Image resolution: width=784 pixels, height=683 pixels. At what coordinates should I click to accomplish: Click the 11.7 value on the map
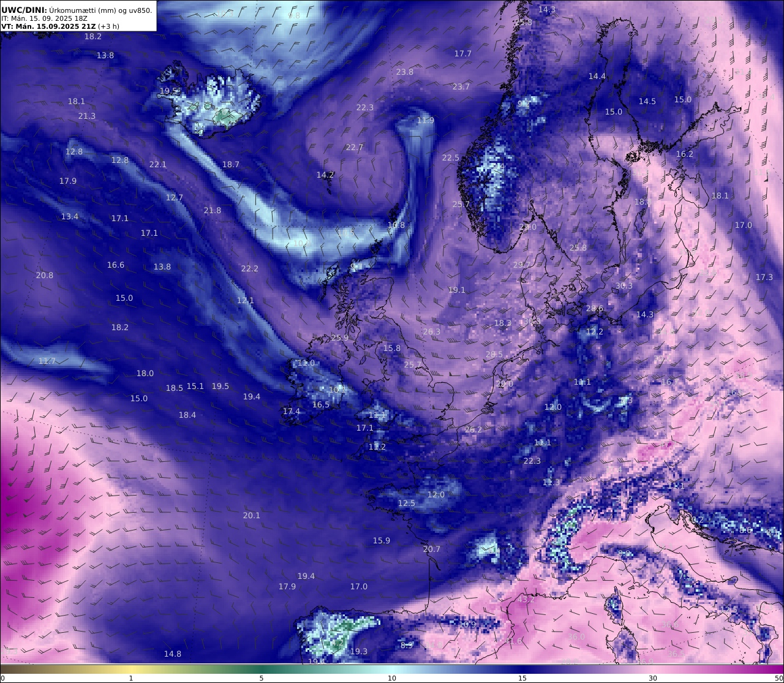47,361
